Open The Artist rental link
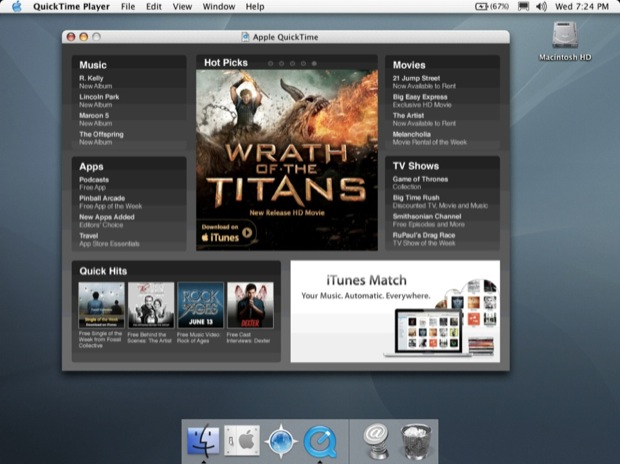620x464 pixels. [424, 119]
